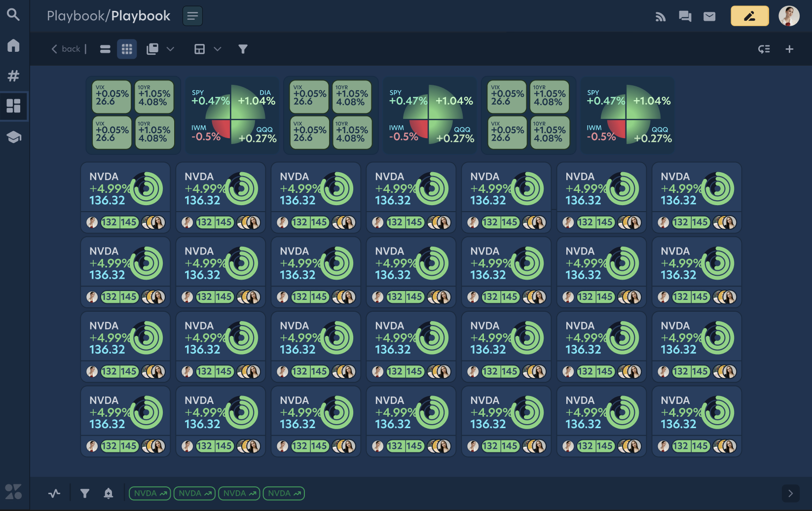Switch to grid view
The width and height of the screenshot is (812, 511).
[x=127, y=49]
